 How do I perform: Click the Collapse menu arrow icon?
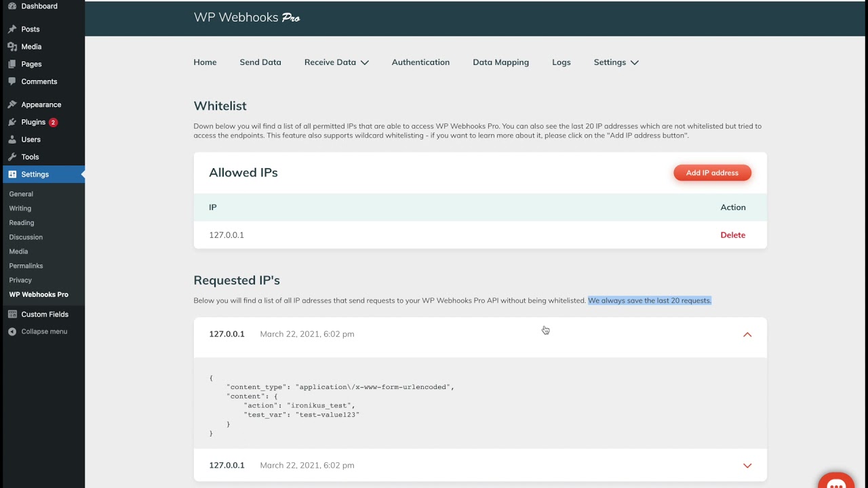click(12, 331)
